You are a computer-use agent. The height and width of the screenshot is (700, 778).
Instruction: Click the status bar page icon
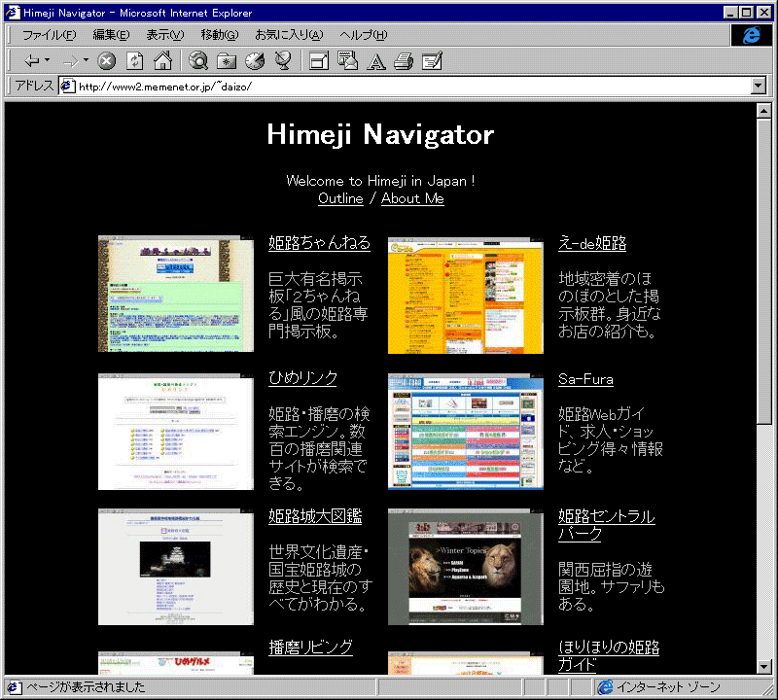pyautogui.click(x=14, y=687)
